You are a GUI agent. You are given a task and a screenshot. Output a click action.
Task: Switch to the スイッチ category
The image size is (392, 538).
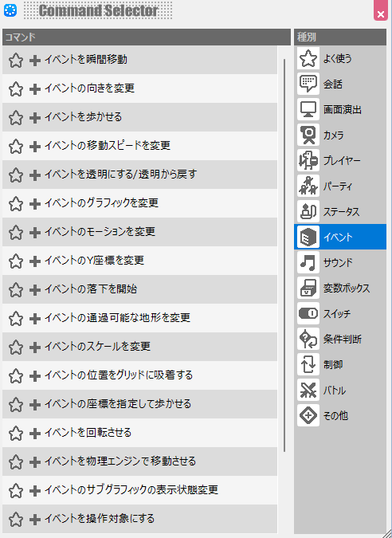[x=340, y=313]
